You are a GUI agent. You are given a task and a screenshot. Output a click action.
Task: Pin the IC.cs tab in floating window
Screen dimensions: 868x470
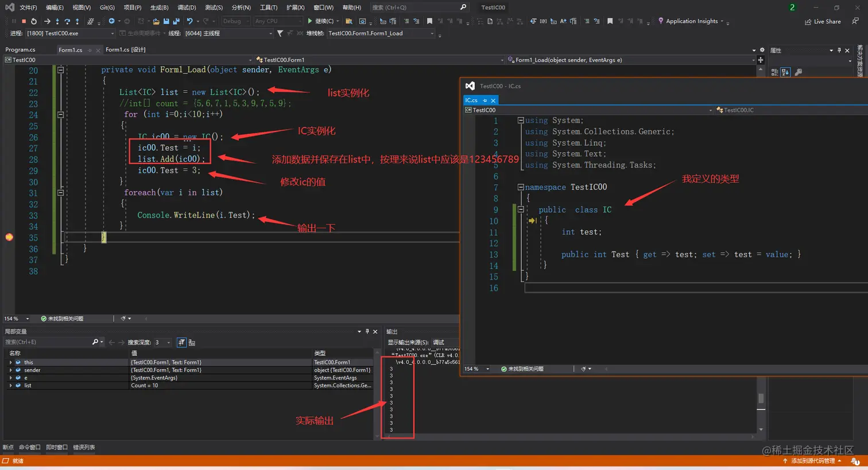click(x=485, y=100)
